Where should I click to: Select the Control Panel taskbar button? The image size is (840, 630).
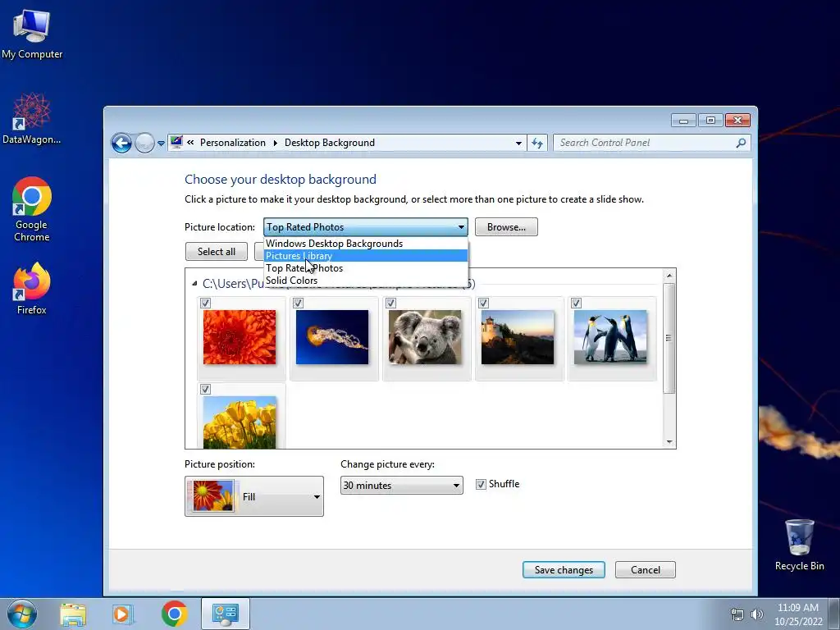[x=225, y=614]
